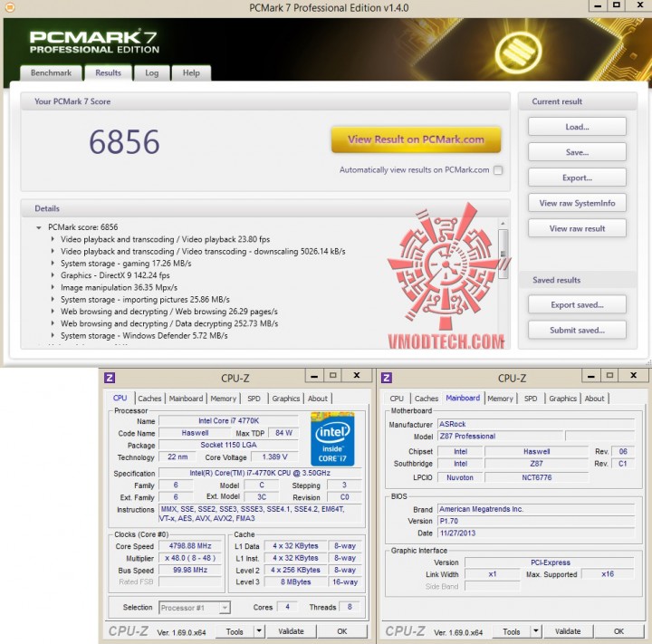Close the right CPU-Z Mainboard window
This screenshot has width=652, height=644.
click(x=634, y=376)
